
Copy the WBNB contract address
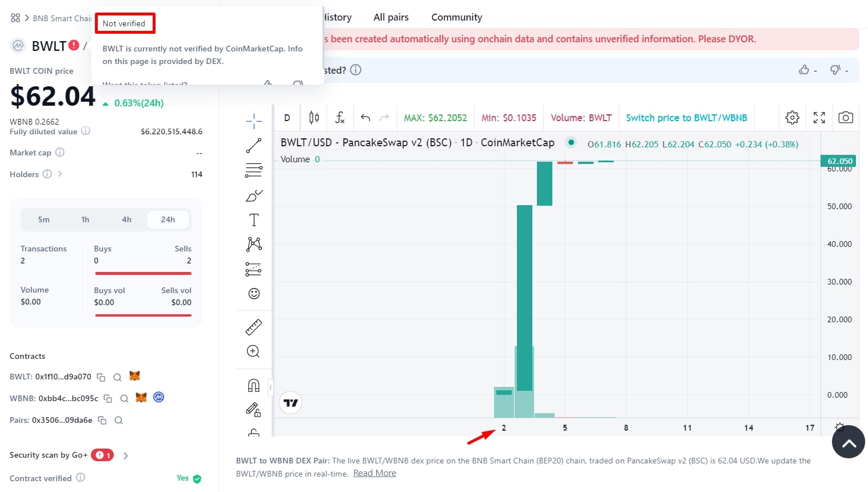pos(108,399)
